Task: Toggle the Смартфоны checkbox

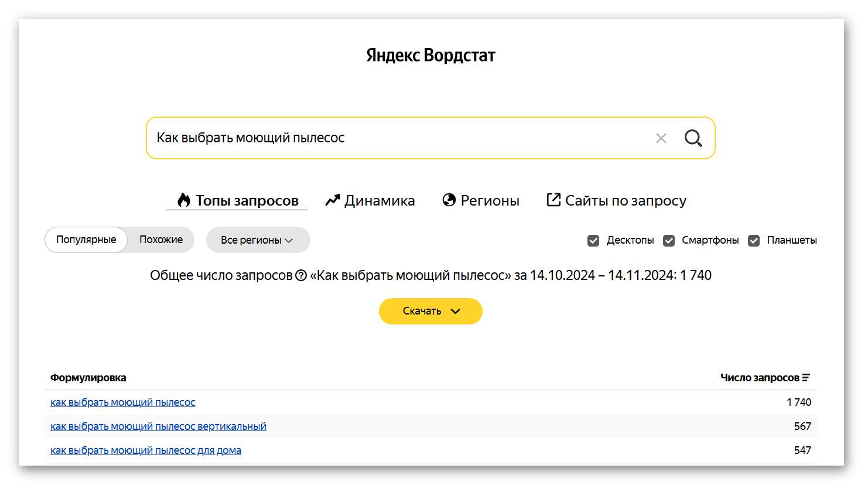Action: (x=669, y=241)
